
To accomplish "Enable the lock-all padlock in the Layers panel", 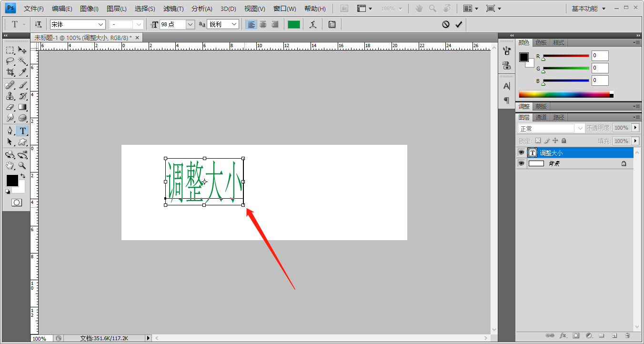I will tap(563, 140).
